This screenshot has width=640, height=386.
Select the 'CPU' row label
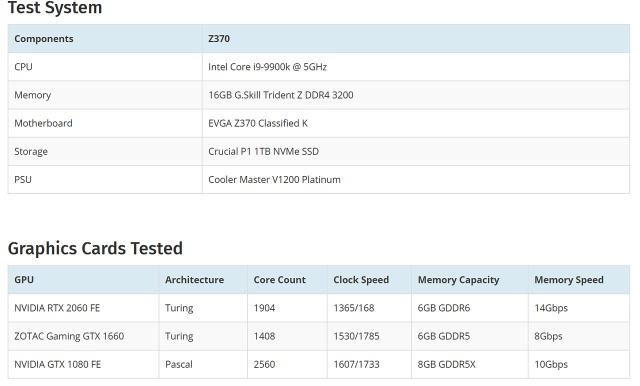23,67
